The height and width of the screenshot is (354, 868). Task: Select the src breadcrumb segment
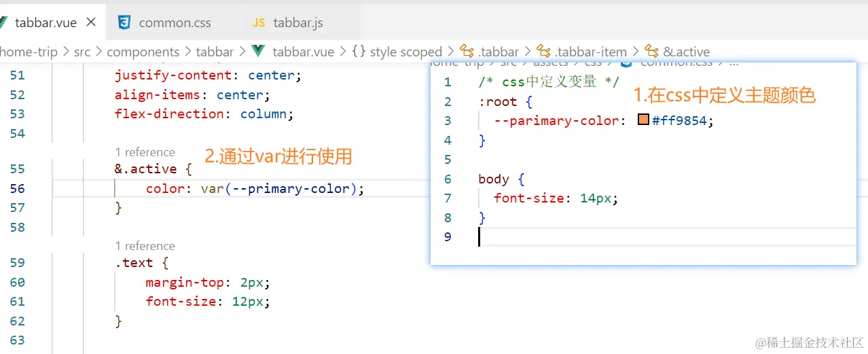(82, 52)
